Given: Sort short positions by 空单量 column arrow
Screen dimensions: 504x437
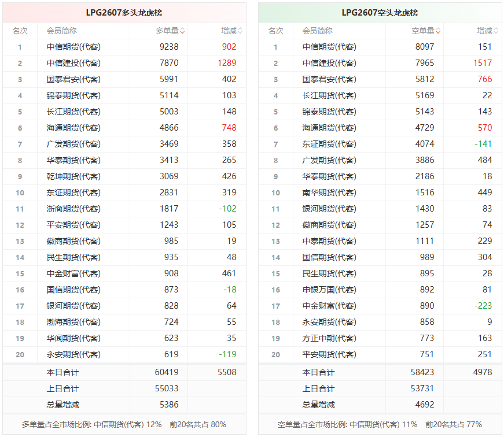Looking at the screenshot, I should 438,31.
